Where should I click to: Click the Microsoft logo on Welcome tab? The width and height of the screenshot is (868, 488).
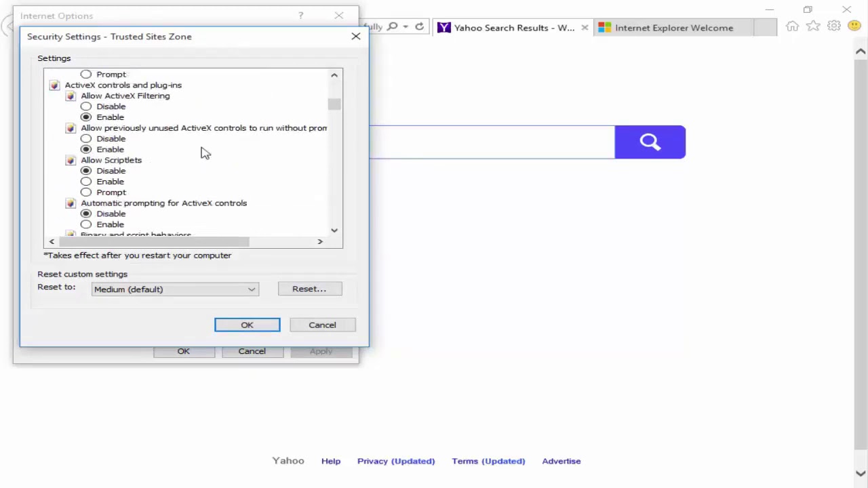click(x=604, y=28)
